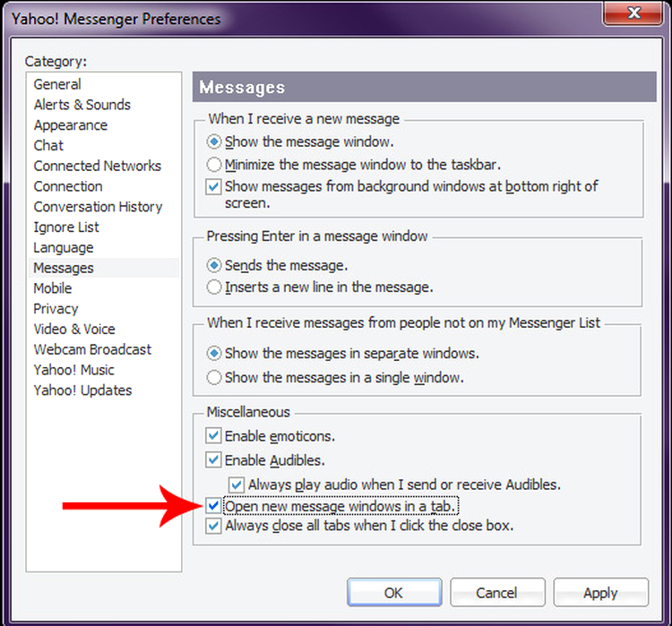
Task: Open the Language category
Action: point(64,248)
